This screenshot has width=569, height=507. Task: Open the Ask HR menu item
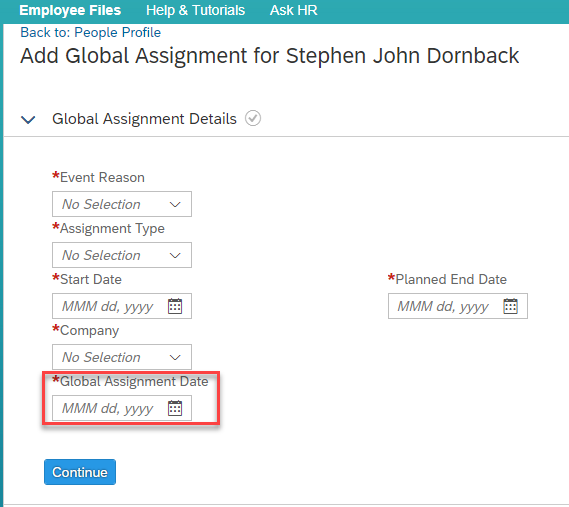click(x=294, y=10)
